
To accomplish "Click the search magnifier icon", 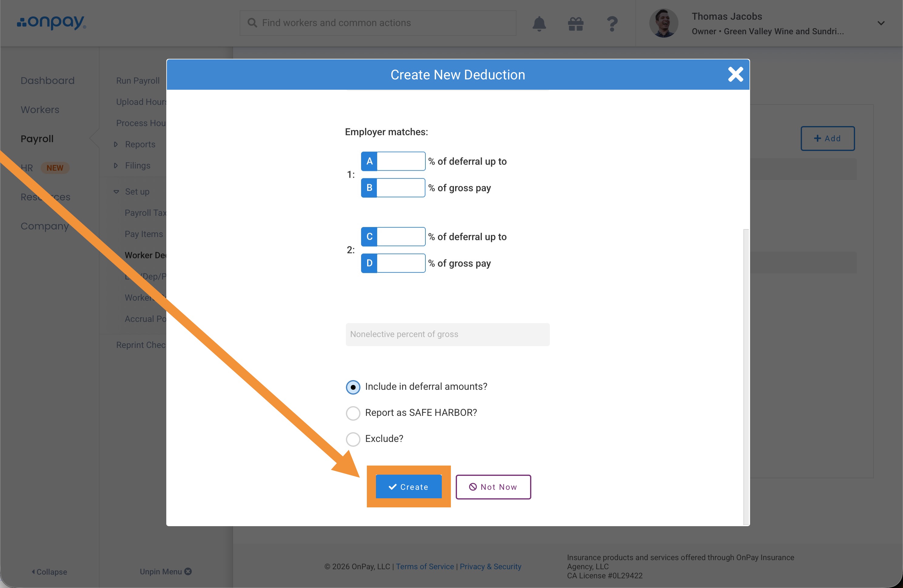I will (x=252, y=23).
